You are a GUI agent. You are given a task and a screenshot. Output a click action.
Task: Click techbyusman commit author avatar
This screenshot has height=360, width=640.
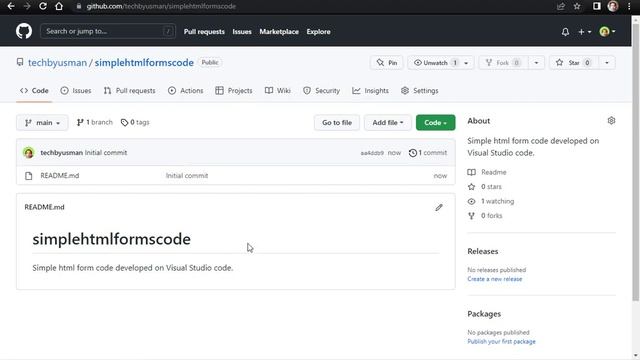tap(29, 153)
